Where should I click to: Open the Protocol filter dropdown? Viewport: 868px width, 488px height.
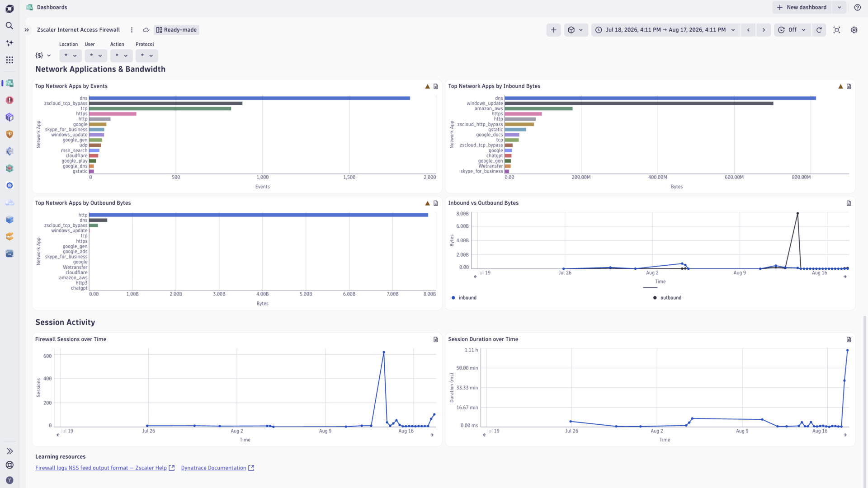146,56
